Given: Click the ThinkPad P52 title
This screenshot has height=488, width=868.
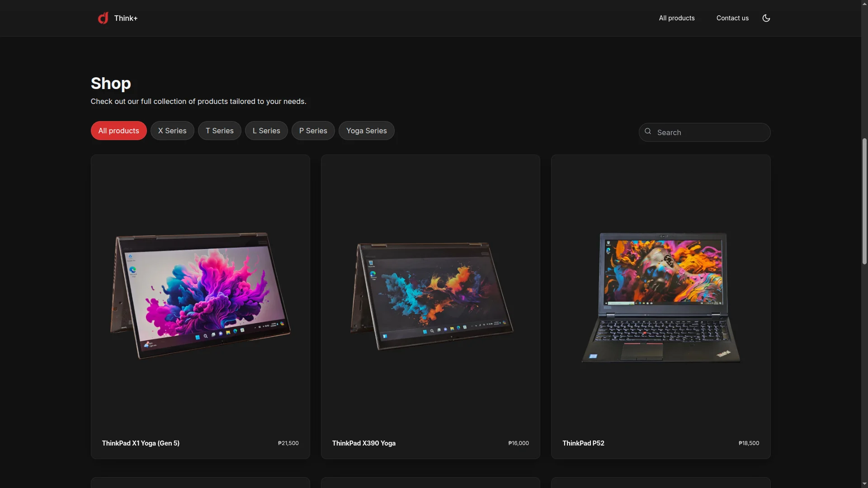Looking at the screenshot, I should (x=583, y=443).
